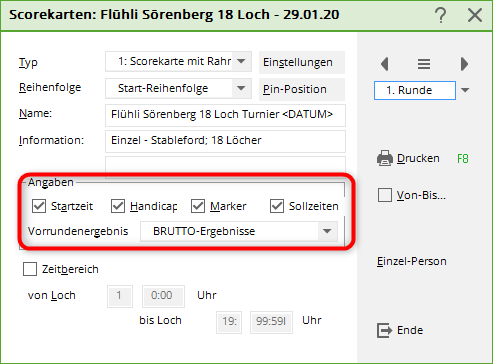
Task: Check the Von-Bis... option
Action: pyautogui.click(x=385, y=195)
